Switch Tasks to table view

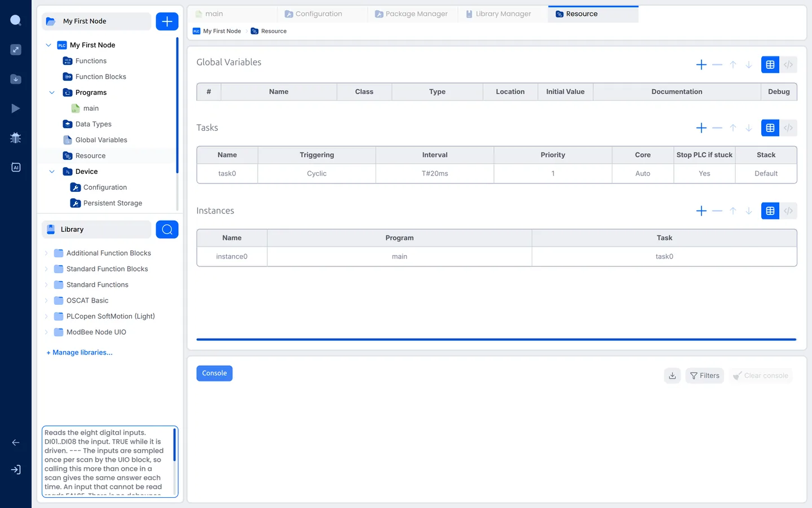click(x=770, y=128)
